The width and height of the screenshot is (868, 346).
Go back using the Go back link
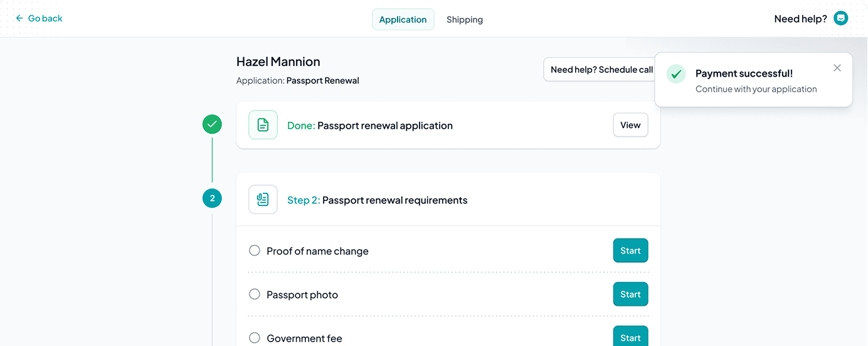[39, 19]
